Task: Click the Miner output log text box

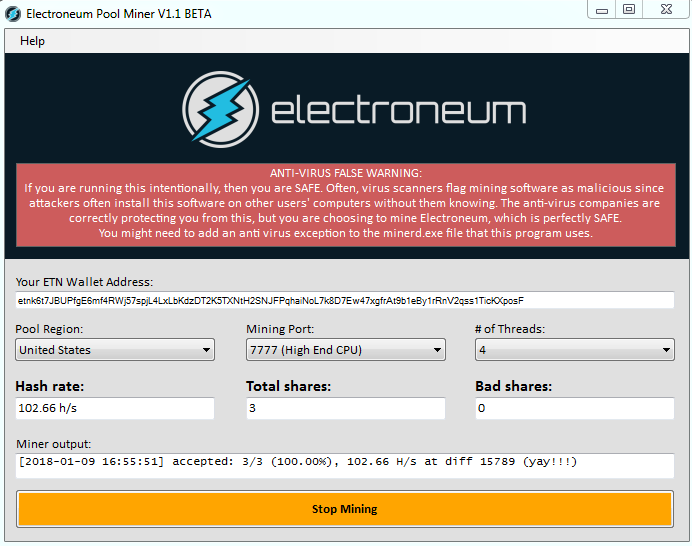Action: coord(345,465)
